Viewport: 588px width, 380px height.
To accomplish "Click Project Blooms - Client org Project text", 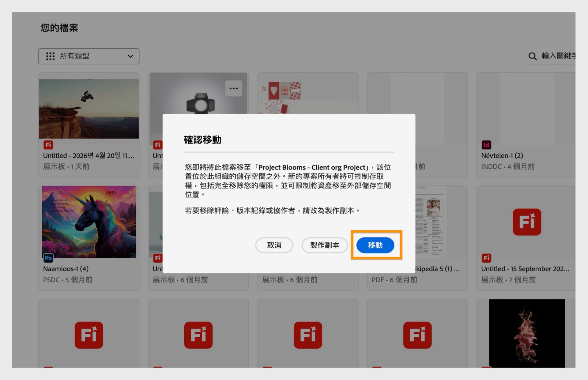I will [x=312, y=167].
